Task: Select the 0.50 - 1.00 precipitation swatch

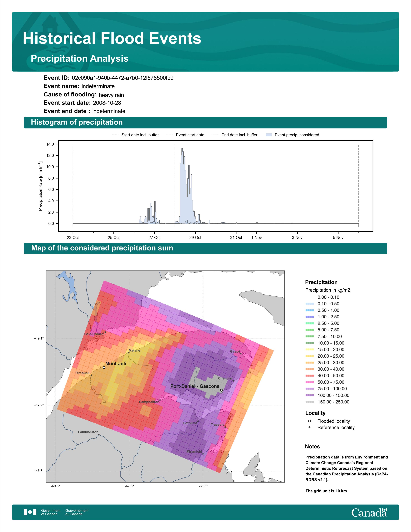Action: (x=310, y=310)
